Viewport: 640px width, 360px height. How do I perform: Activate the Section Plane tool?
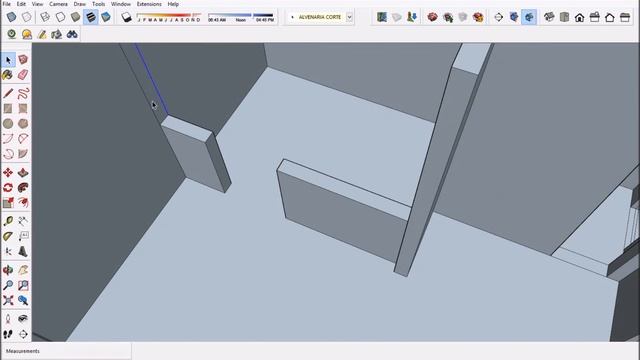(23, 334)
